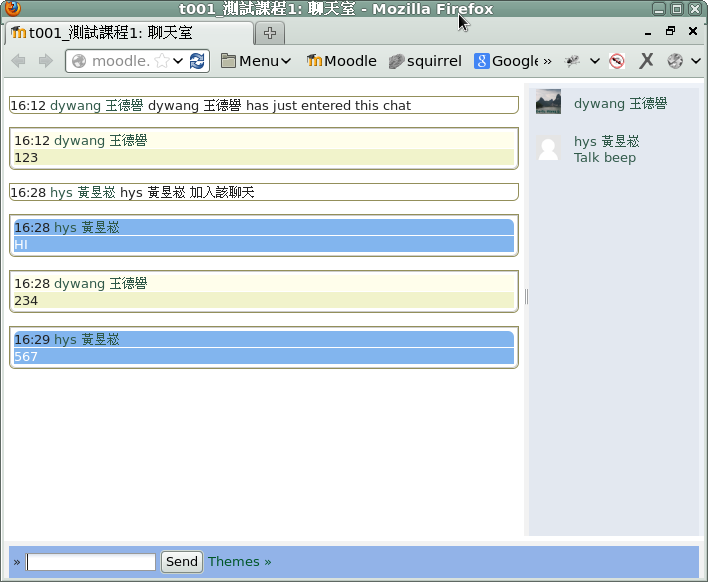Open the Menu bookmarks folder dropdown
The image size is (708, 582).
coord(256,61)
